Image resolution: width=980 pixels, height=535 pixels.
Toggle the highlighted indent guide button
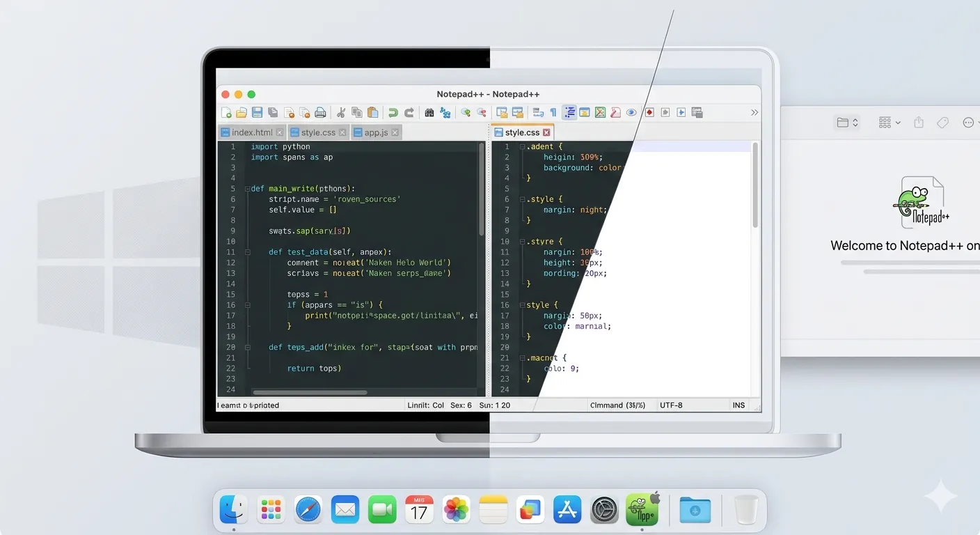[x=569, y=113]
